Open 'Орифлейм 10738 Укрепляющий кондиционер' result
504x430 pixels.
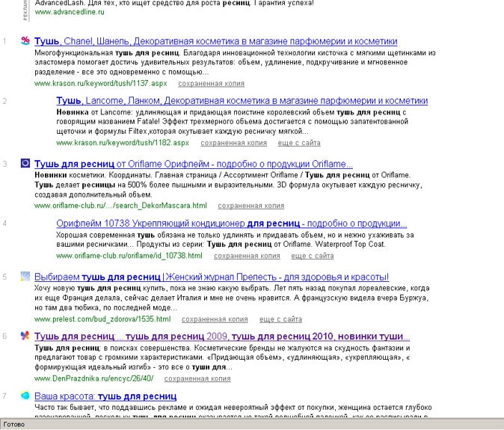pyautogui.click(x=231, y=224)
